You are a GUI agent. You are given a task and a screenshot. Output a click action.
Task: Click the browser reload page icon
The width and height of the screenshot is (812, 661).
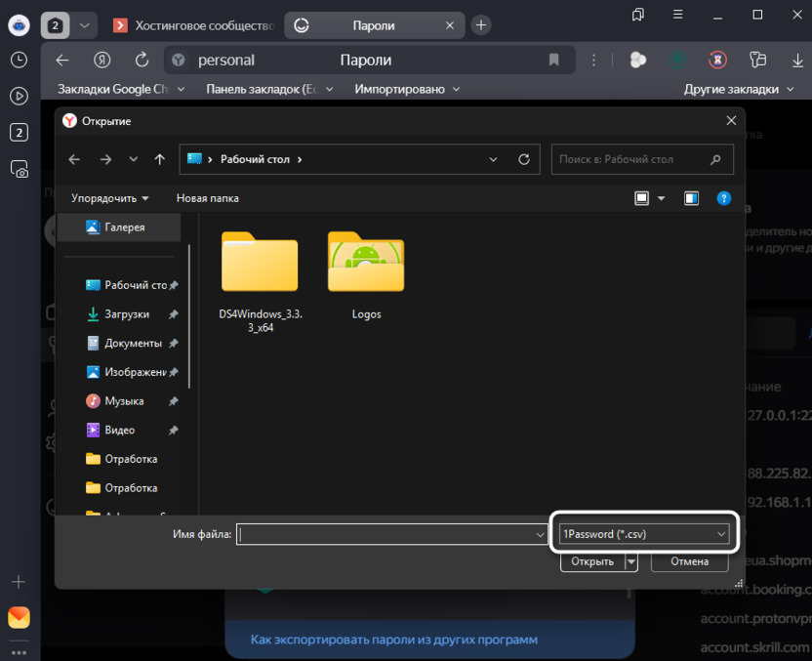click(x=142, y=61)
